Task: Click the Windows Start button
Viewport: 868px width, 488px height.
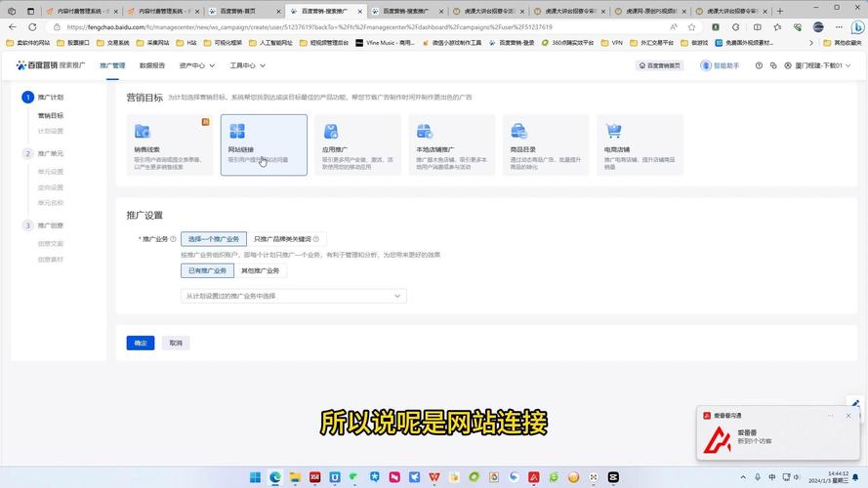Action: (255, 477)
